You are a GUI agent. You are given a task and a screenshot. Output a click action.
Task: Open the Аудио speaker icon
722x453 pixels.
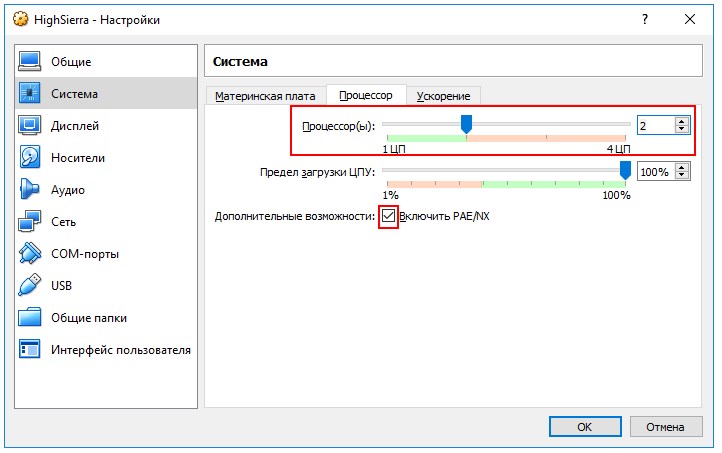30,190
